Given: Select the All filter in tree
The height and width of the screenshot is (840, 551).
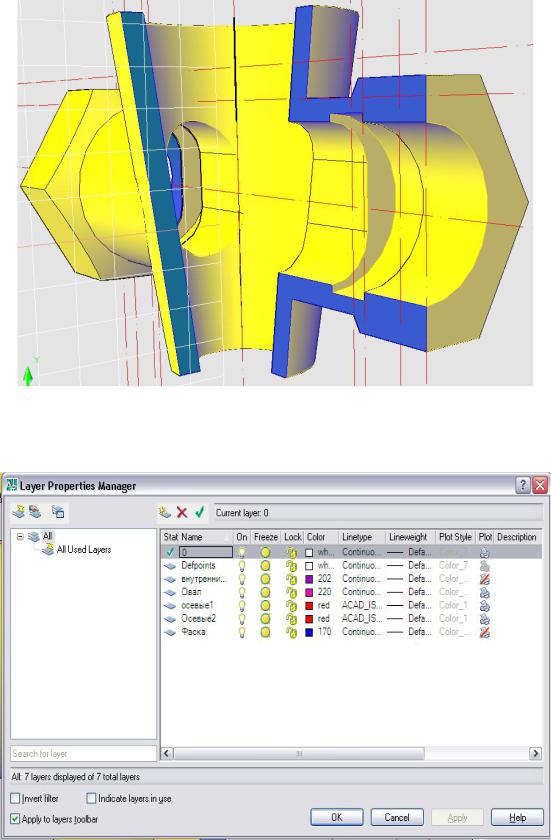Looking at the screenshot, I should 47,536.
